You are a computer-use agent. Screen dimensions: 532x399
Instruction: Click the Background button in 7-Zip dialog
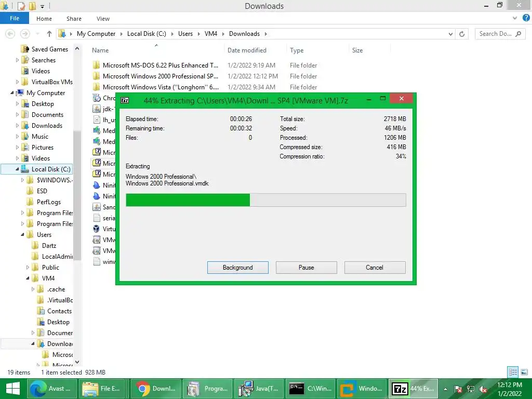237,268
